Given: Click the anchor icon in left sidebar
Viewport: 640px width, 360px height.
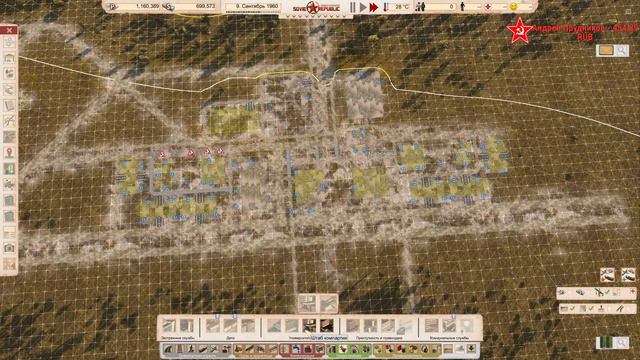Looking at the screenshot, I should click(9, 42).
